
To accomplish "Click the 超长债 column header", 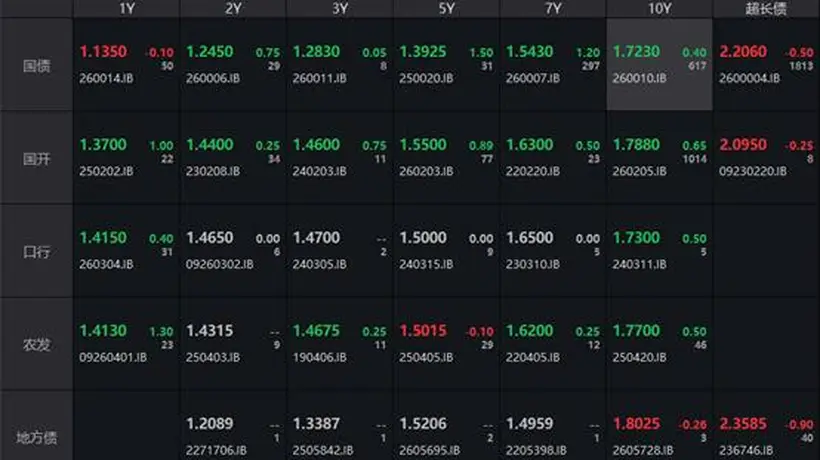I will [766, 8].
